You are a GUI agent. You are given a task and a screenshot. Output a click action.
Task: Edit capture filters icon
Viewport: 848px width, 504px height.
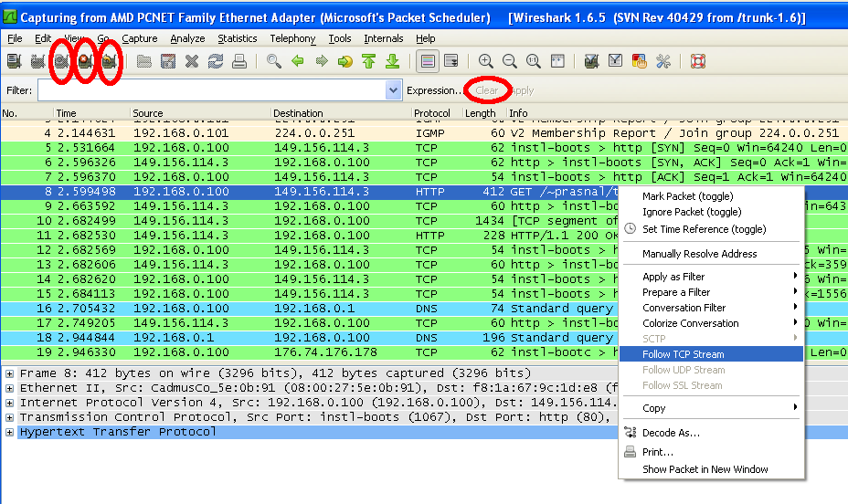point(591,61)
